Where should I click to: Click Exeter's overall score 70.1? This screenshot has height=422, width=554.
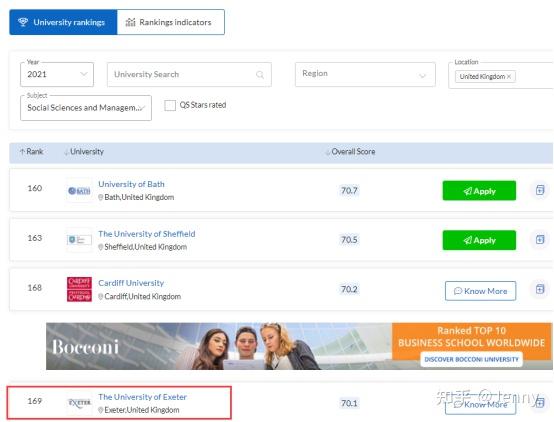coord(349,403)
